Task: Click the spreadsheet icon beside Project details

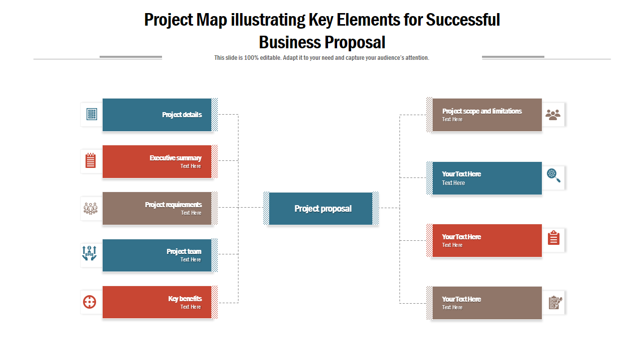Action: (x=92, y=114)
